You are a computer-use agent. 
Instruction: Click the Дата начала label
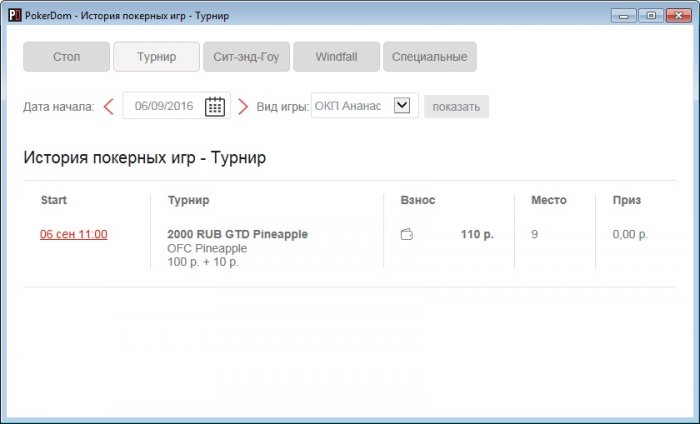click(x=59, y=107)
